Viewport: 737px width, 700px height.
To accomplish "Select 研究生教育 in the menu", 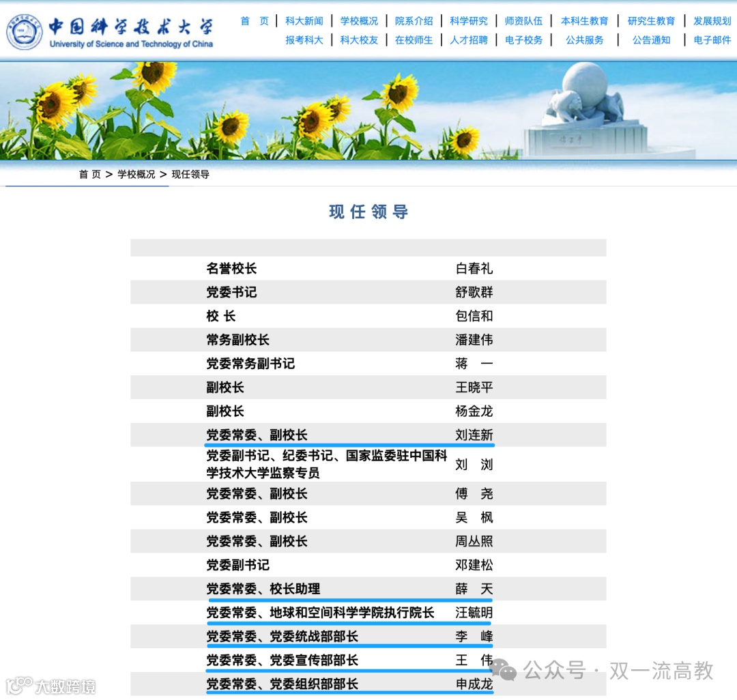I will tap(651, 21).
